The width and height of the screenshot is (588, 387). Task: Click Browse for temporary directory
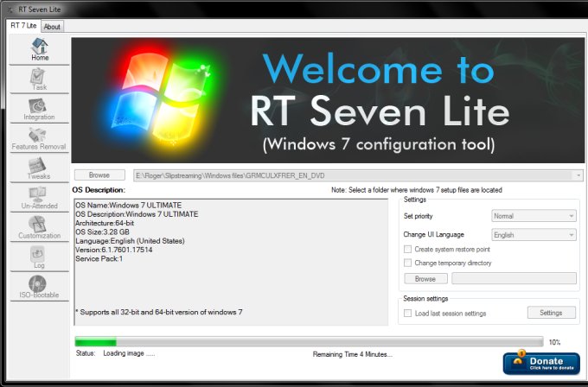click(425, 279)
